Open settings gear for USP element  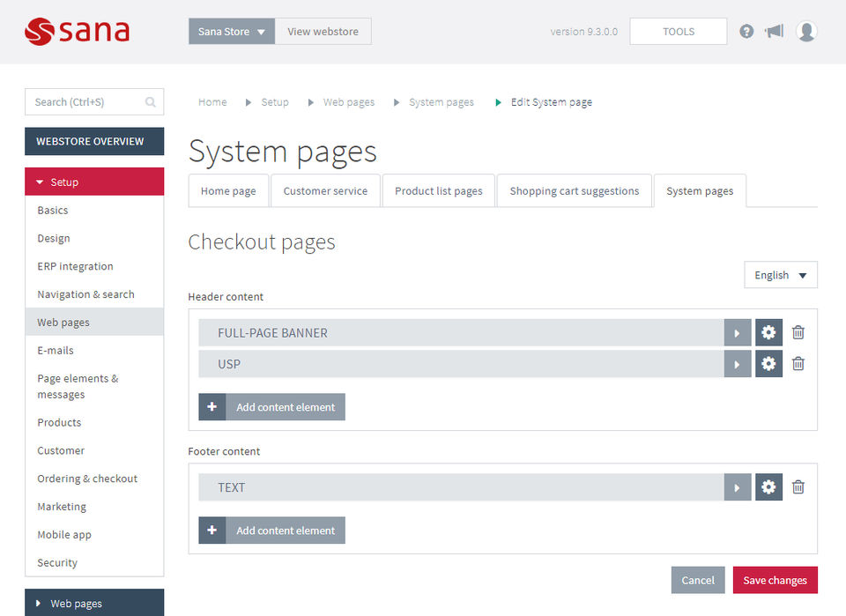(768, 364)
